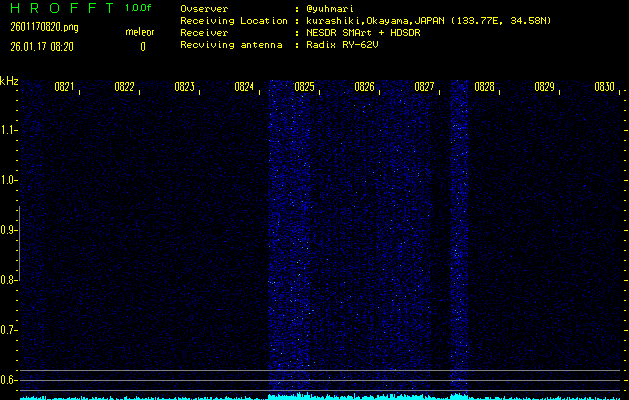Select the observer name @yuhmari

pos(330,9)
